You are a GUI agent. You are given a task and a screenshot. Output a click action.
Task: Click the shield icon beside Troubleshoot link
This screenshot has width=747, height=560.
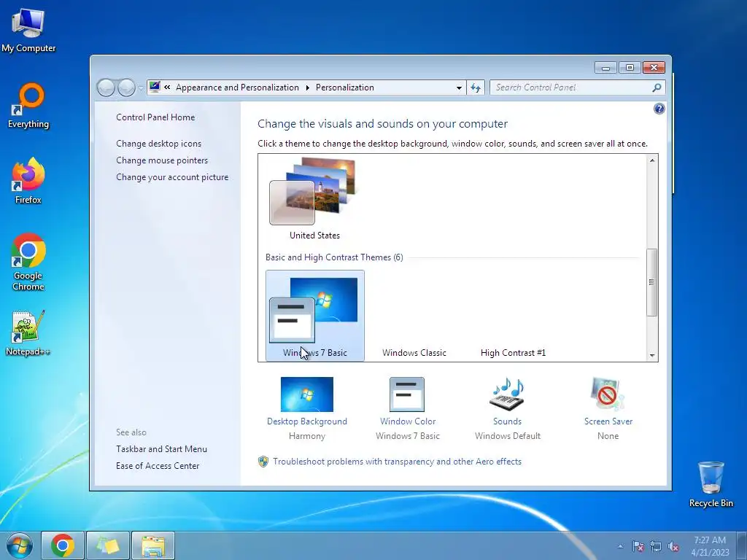tap(263, 462)
